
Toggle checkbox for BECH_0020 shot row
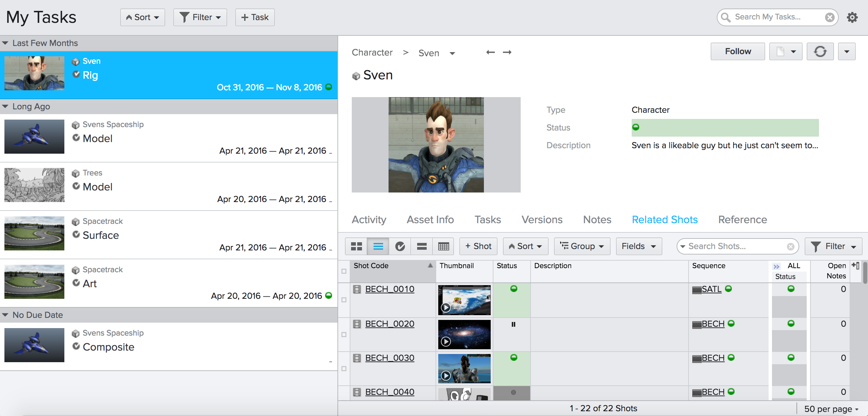pyautogui.click(x=344, y=335)
